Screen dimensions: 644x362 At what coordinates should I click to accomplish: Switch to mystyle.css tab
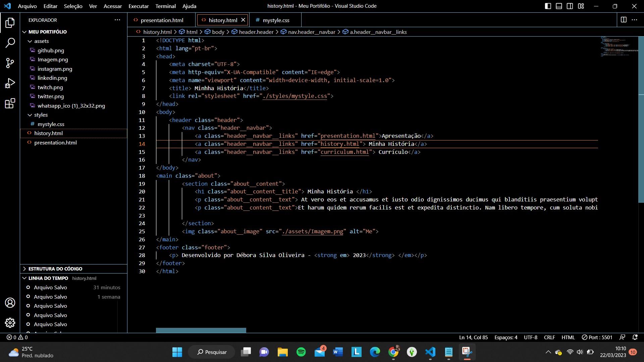[276, 20]
